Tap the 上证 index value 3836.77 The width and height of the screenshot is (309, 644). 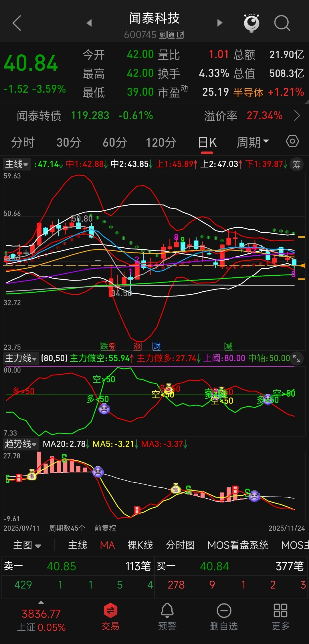(x=41, y=614)
